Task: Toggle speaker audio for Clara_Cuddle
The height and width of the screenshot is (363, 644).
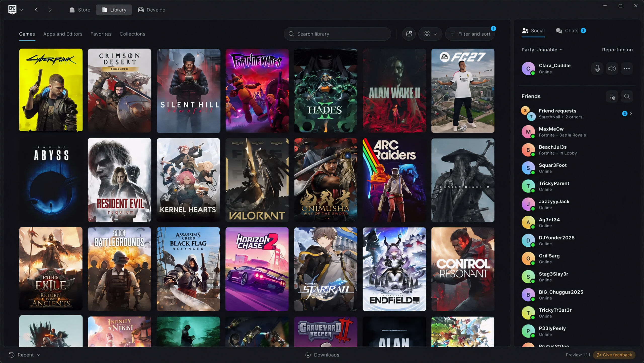Action: (612, 69)
